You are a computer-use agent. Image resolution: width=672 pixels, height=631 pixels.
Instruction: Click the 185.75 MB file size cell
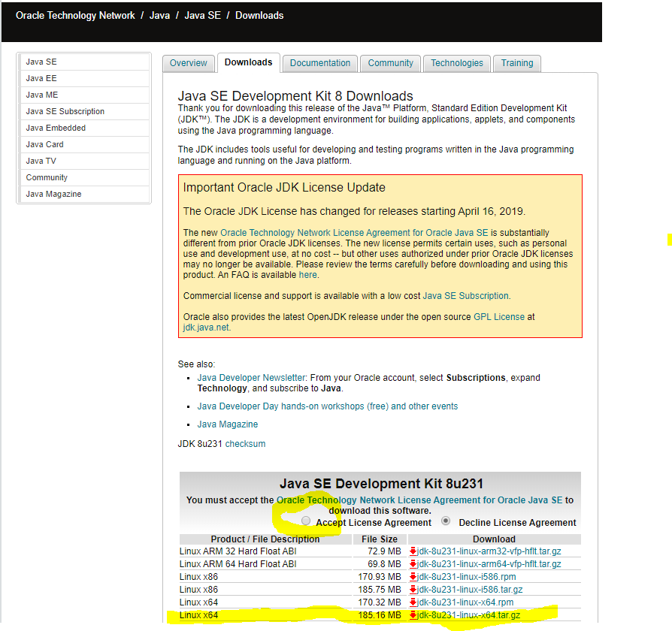[x=380, y=590]
